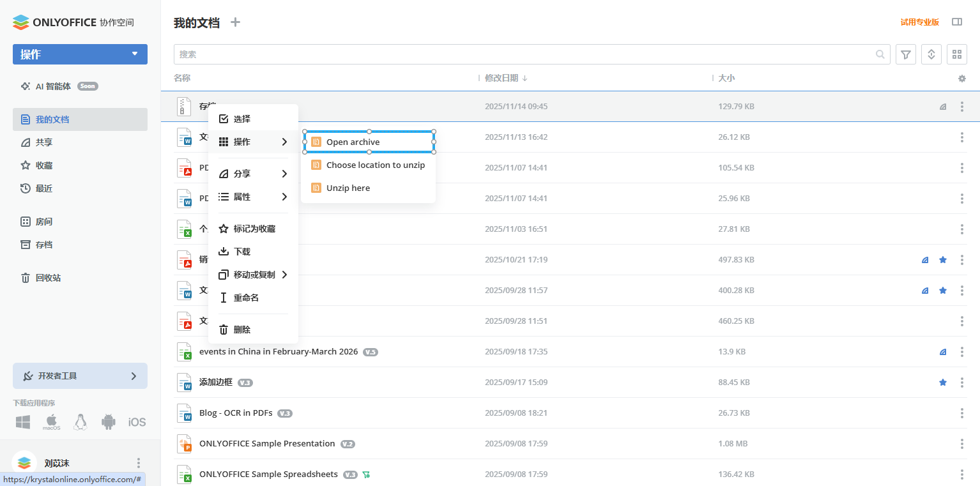This screenshot has height=486, width=980.
Task: Open 存档 in sidebar
Action: pyautogui.click(x=80, y=245)
